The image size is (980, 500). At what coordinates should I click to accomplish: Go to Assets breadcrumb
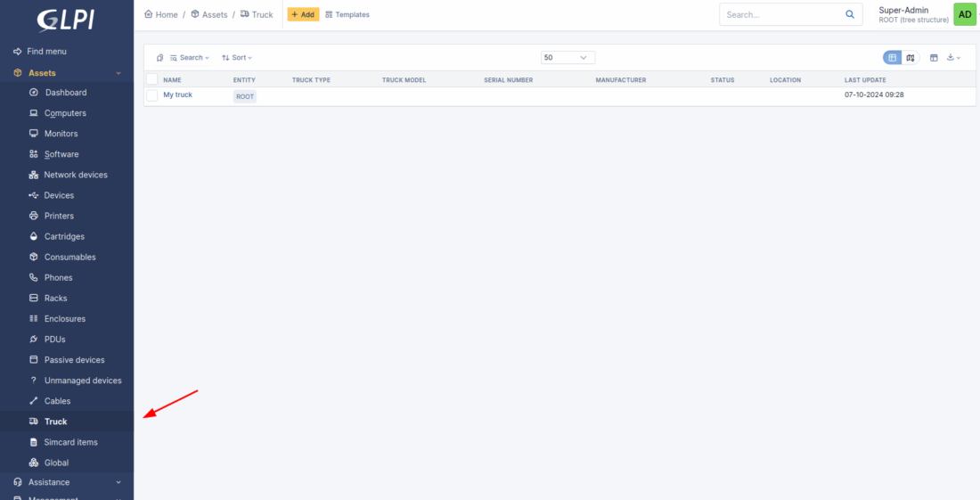[x=209, y=14]
